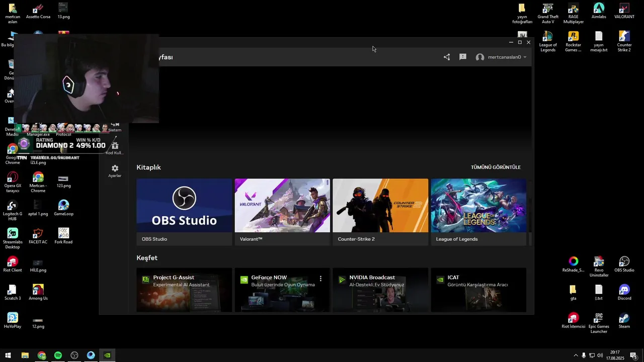Open the GeForce NOW discover card
Image resolution: width=644 pixels, height=362 pixels.
[282, 290]
